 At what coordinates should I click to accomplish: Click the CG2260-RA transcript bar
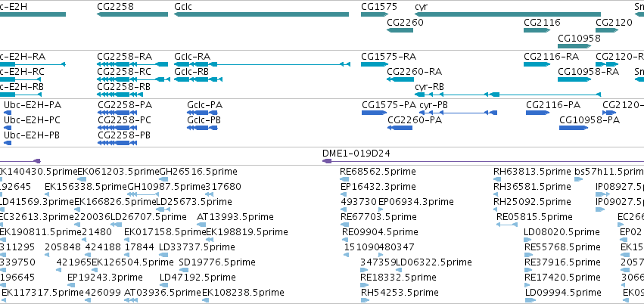(400, 79)
